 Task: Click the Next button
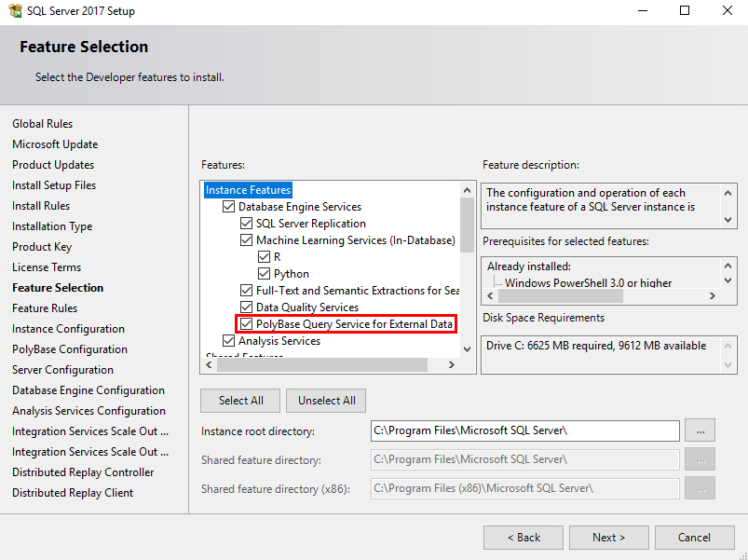point(608,538)
